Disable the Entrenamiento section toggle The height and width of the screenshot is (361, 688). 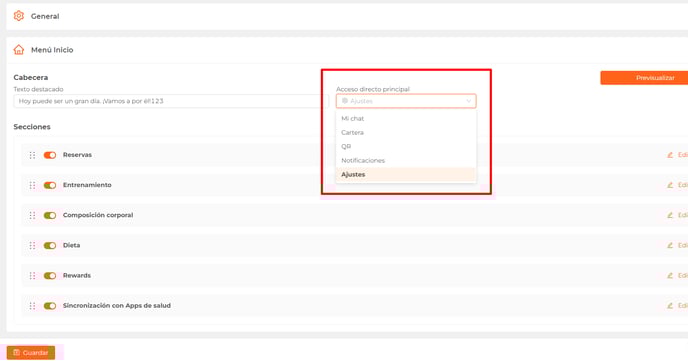tap(50, 185)
